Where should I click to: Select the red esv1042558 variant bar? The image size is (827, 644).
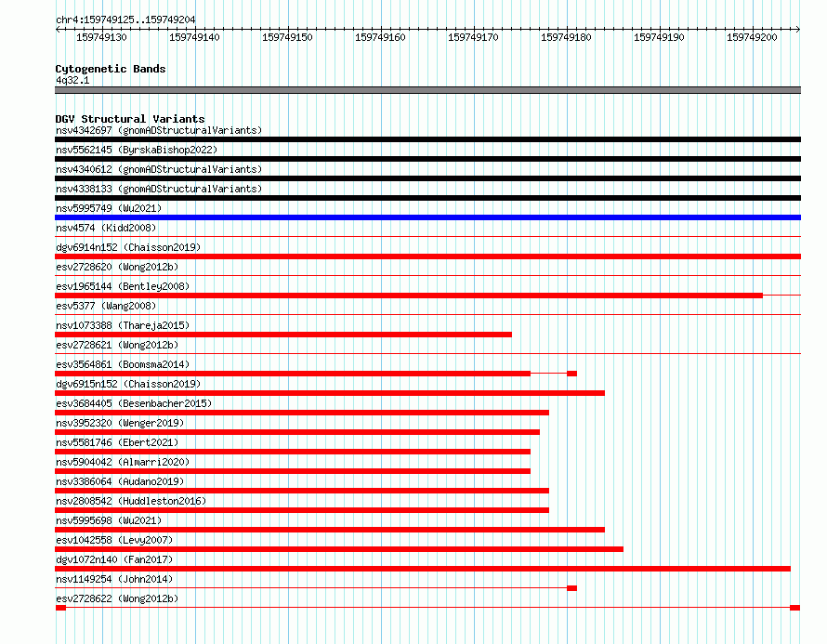click(x=339, y=549)
